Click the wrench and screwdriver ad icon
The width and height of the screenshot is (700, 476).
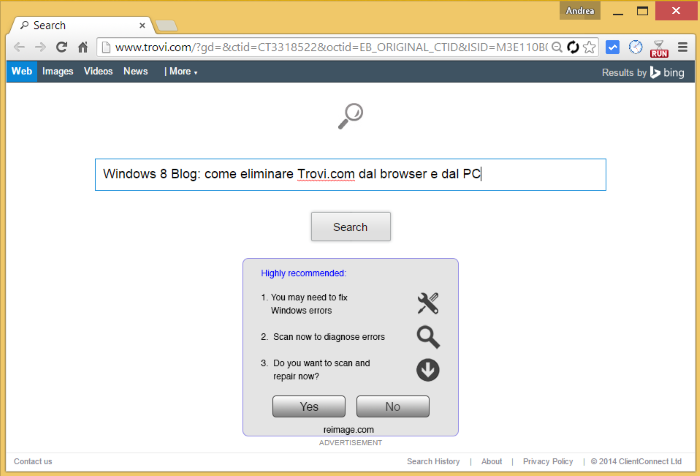click(428, 303)
